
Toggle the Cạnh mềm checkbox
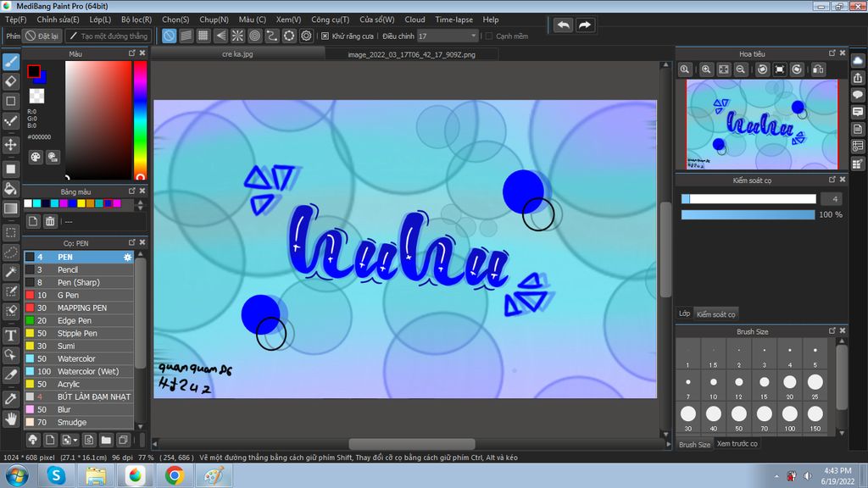pyautogui.click(x=489, y=36)
